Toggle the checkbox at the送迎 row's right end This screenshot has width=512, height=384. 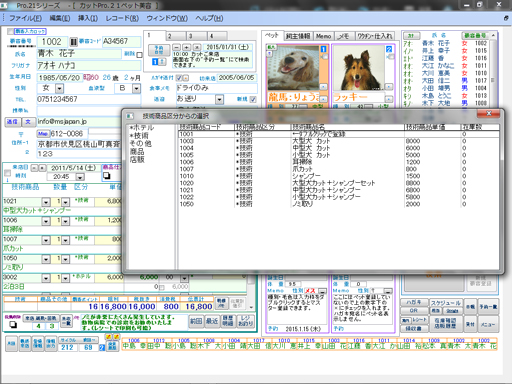pos(253,99)
